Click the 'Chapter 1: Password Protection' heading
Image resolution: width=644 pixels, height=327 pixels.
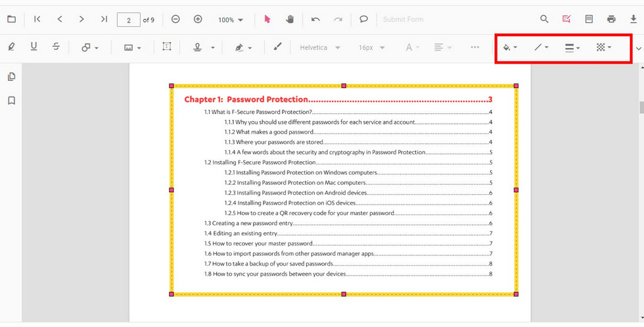(246, 99)
